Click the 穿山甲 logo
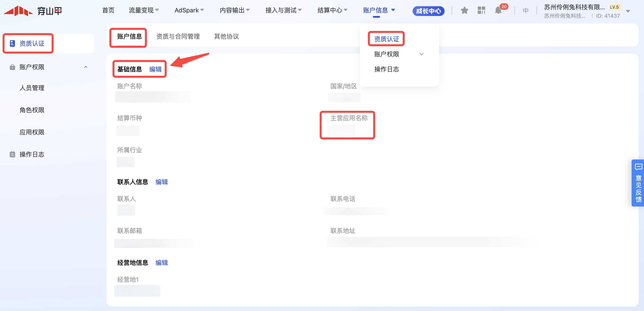644x311 pixels. (x=32, y=10)
